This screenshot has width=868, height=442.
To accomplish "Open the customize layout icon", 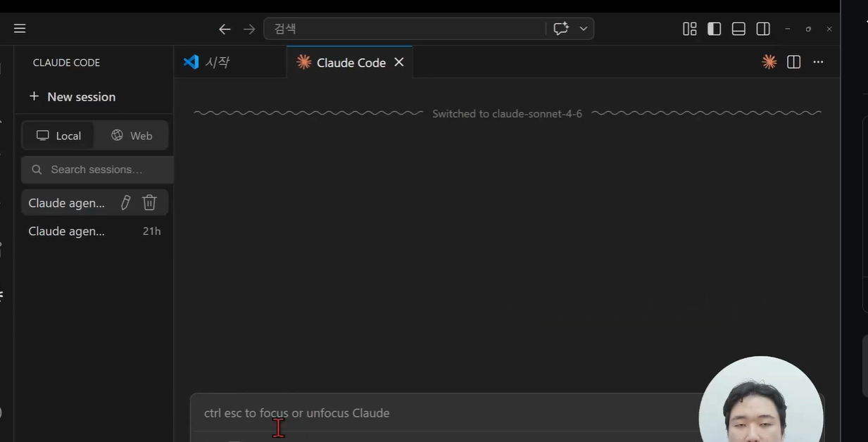I will pyautogui.click(x=690, y=29).
